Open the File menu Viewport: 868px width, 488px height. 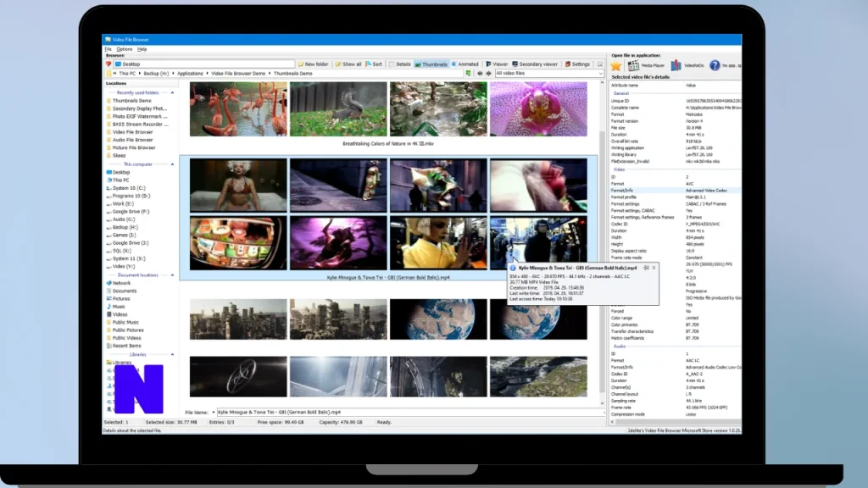point(108,49)
